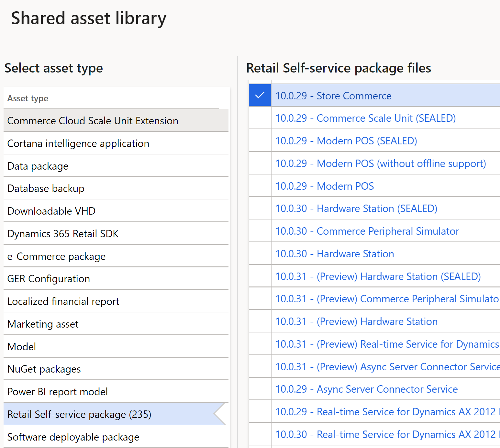Tick the 10.0.29 Commerce Scale Unit (SEALED) row checkbox
The height and width of the screenshot is (448, 500).
(260, 118)
